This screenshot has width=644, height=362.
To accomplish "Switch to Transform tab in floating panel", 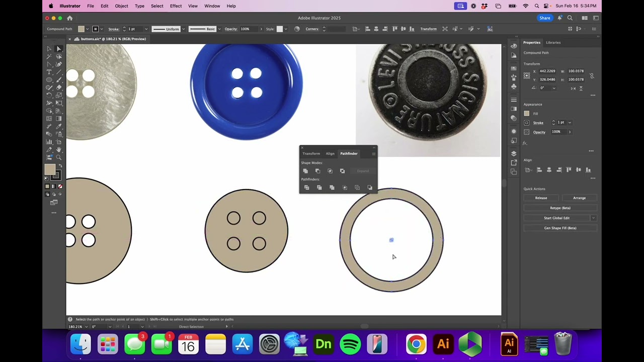I will click(311, 153).
